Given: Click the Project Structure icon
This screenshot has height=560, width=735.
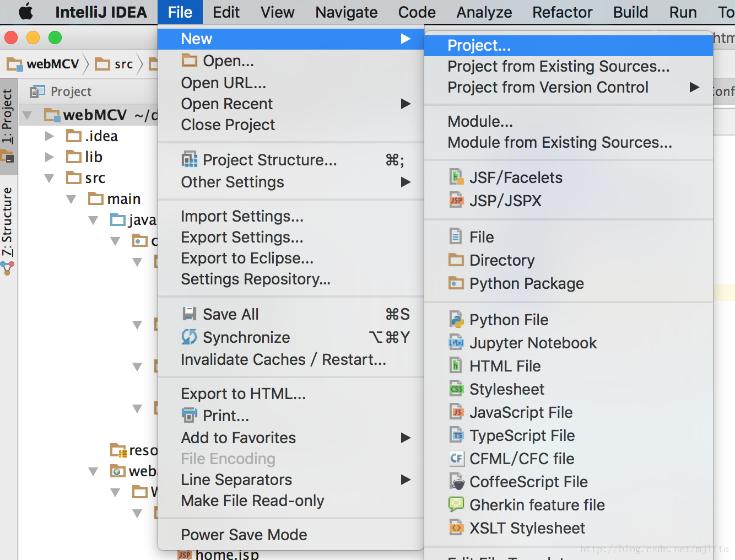Looking at the screenshot, I should [190, 159].
